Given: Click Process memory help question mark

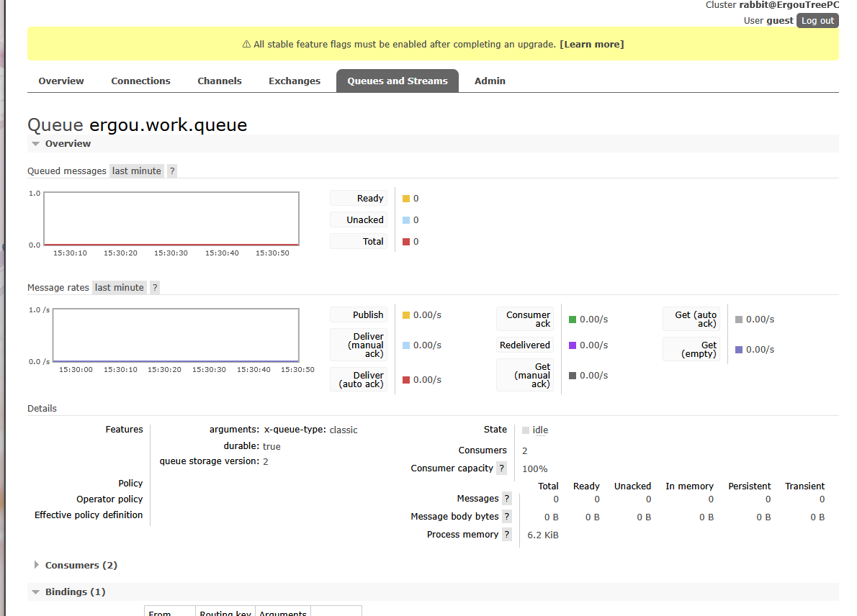Looking at the screenshot, I should click(507, 535).
